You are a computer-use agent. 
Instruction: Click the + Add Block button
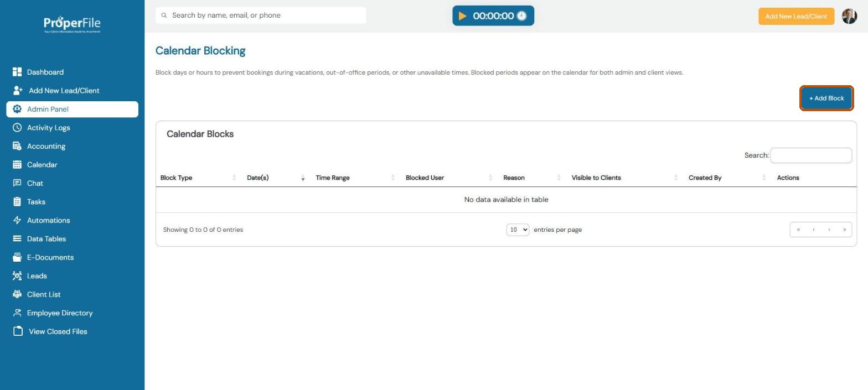pos(826,98)
